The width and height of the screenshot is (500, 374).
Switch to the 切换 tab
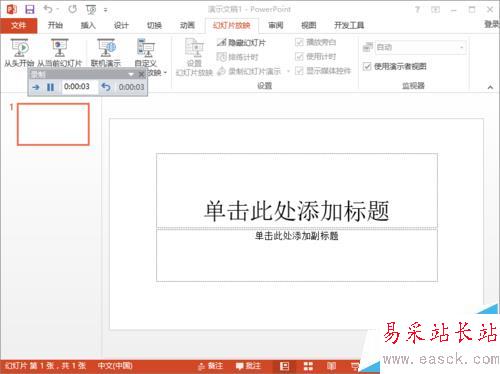coord(154,25)
